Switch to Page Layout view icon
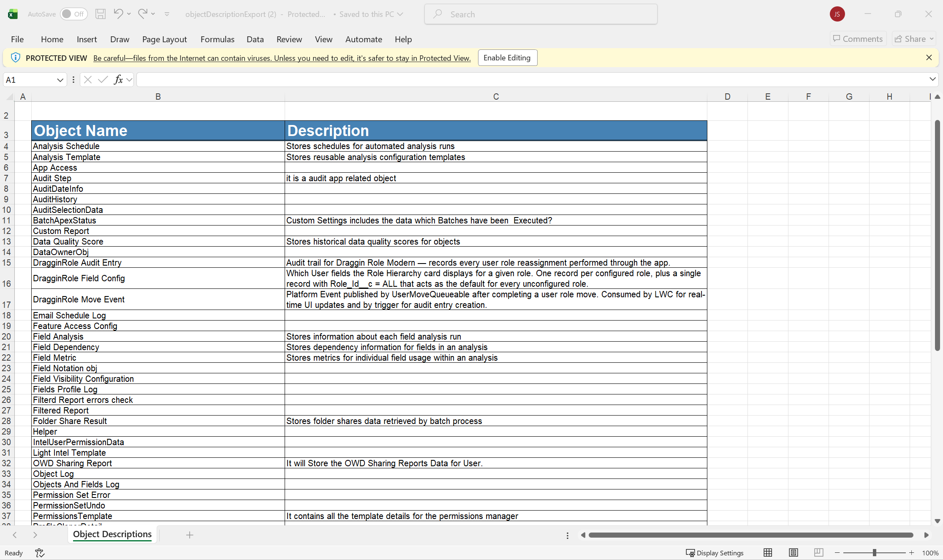The width and height of the screenshot is (943, 560). click(x=793, y=552)
